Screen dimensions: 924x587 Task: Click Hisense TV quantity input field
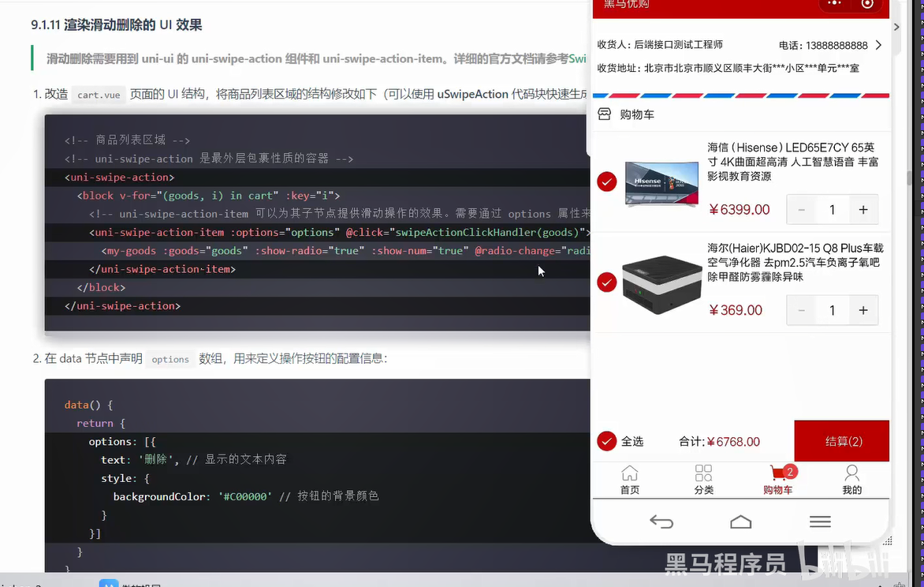832,210
